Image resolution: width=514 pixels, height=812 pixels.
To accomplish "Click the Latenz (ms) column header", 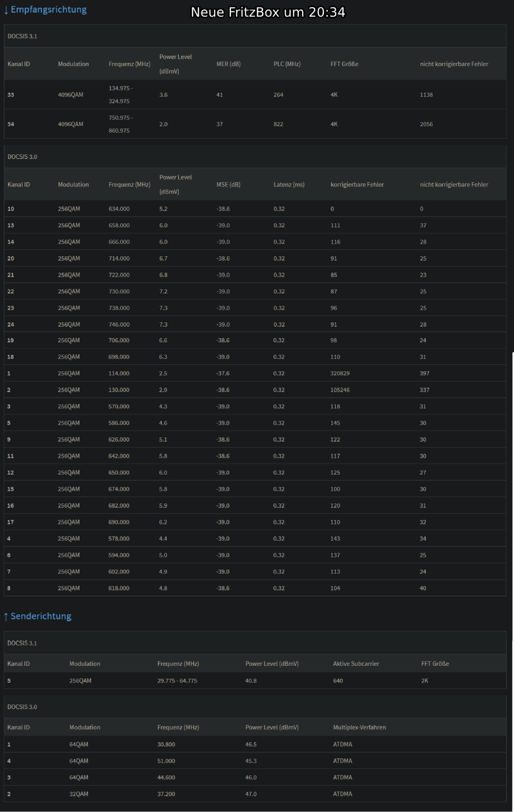I will coord(289,184).
